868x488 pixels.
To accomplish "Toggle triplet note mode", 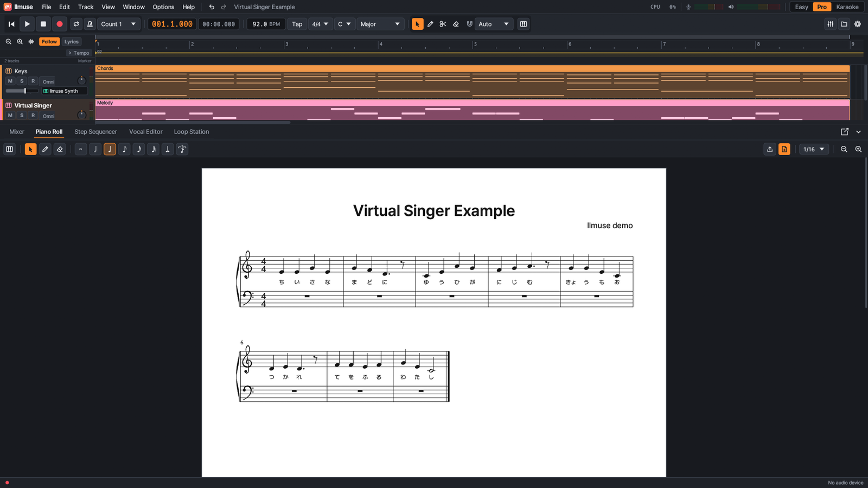I will 182,149.
